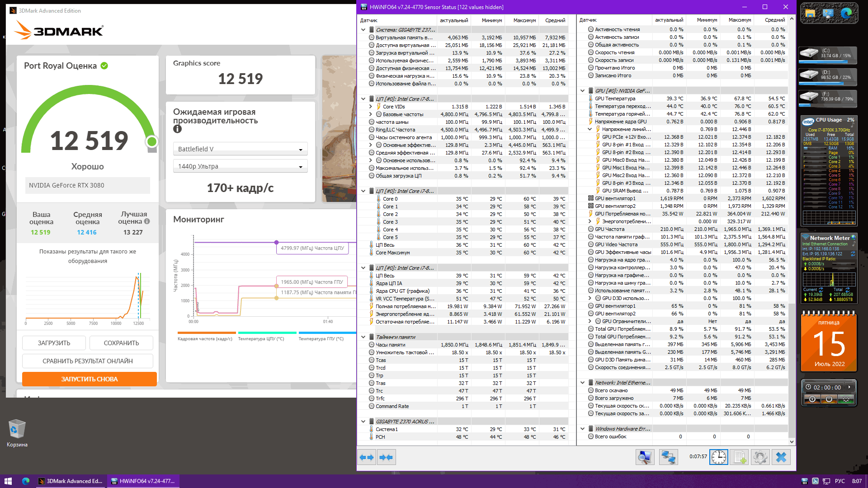
Task: Click the expand columns arrows icon in HWiNFO
Action: 367,457
